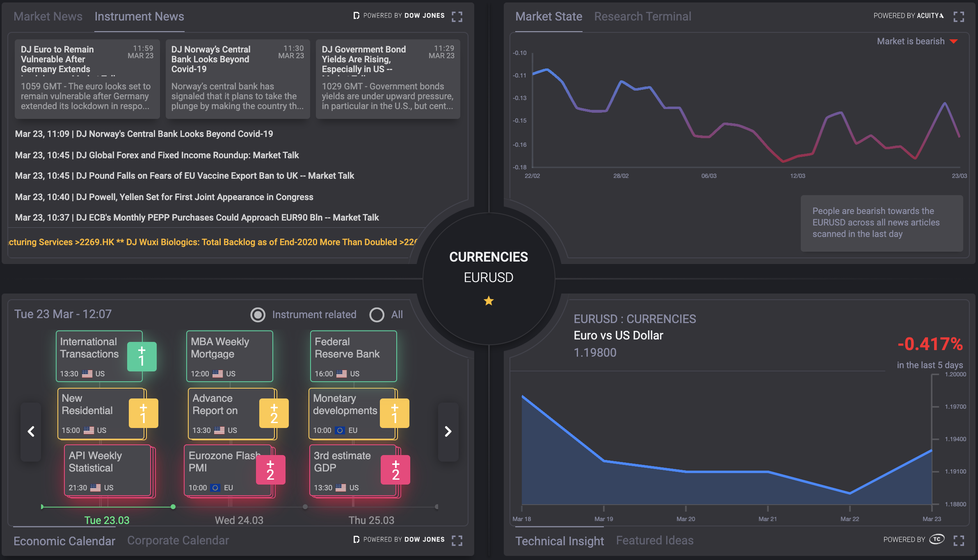Click the CURRENCIES EURUSD center hub

pyautogui.click(x=489, y=278)
